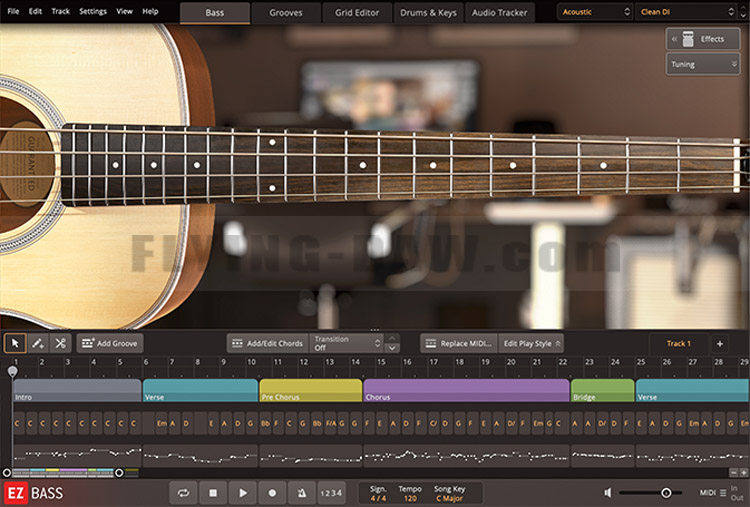This screenshot has width=750, height=507.
Task: Expand the Edit Play Style menu
Action: (x=531, y=343)
